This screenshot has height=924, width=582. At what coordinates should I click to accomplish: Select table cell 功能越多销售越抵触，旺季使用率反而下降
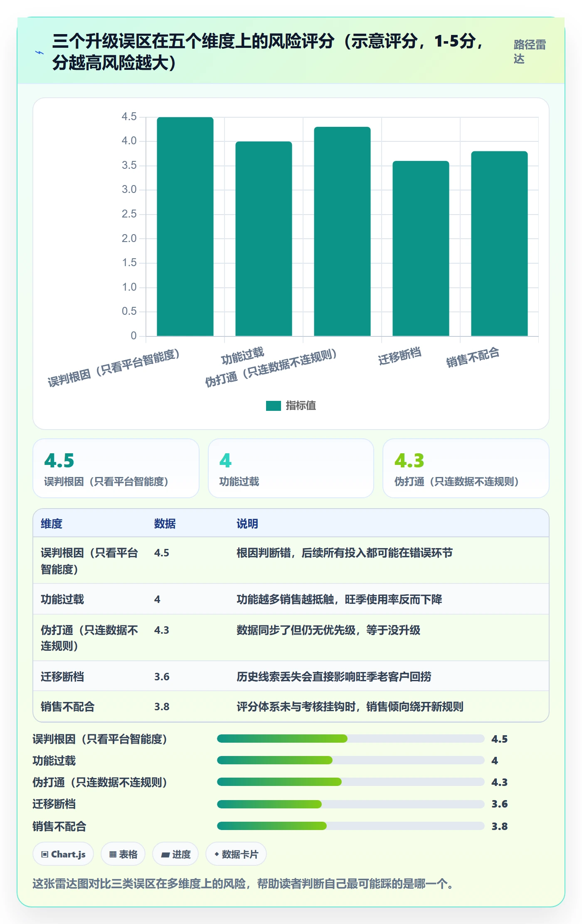tap(339, 599)
